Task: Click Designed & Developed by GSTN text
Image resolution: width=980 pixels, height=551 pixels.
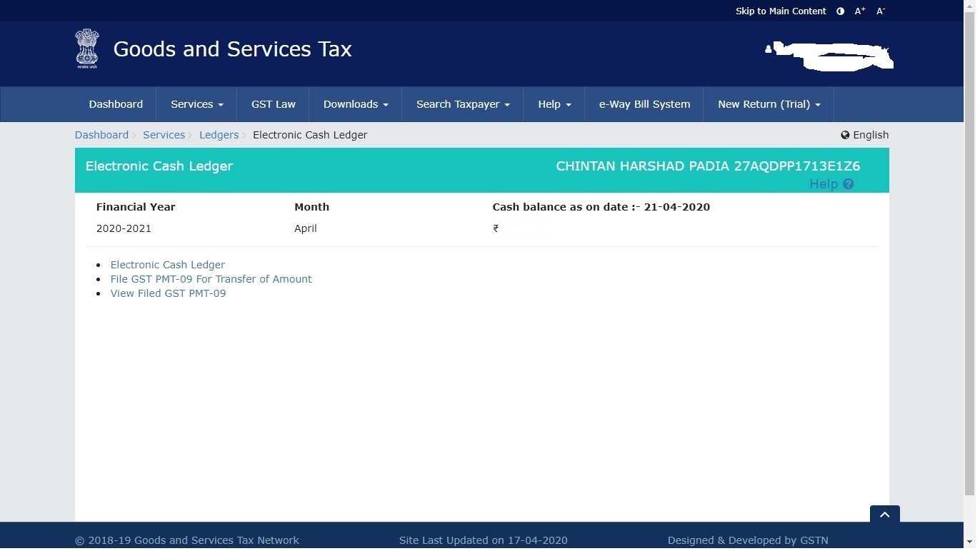Action: pyautogui.click(x=748, y=540)
